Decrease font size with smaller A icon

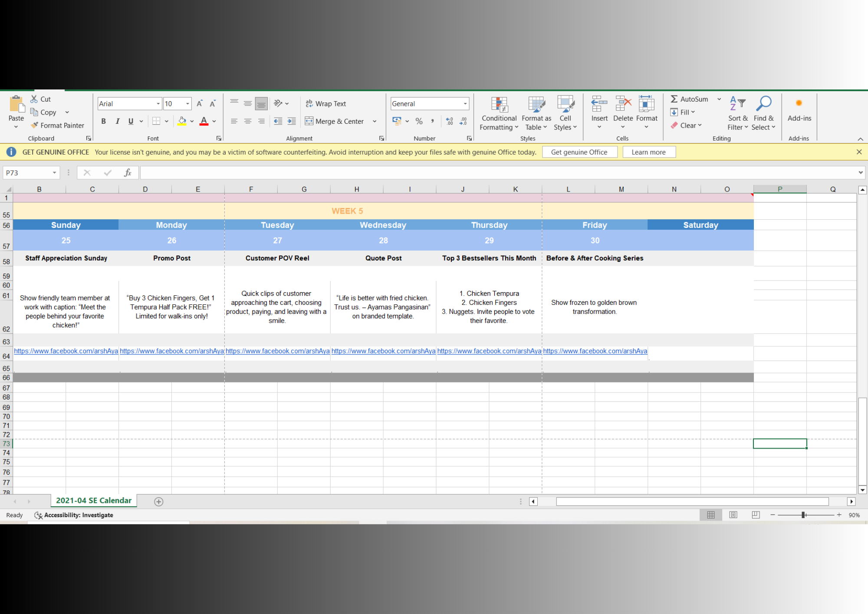point(213,103)
